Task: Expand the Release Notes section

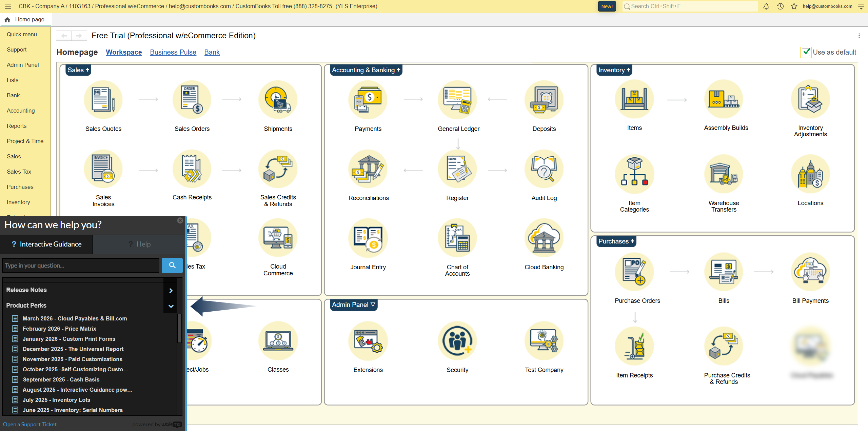Action: [x=171, y=290]
